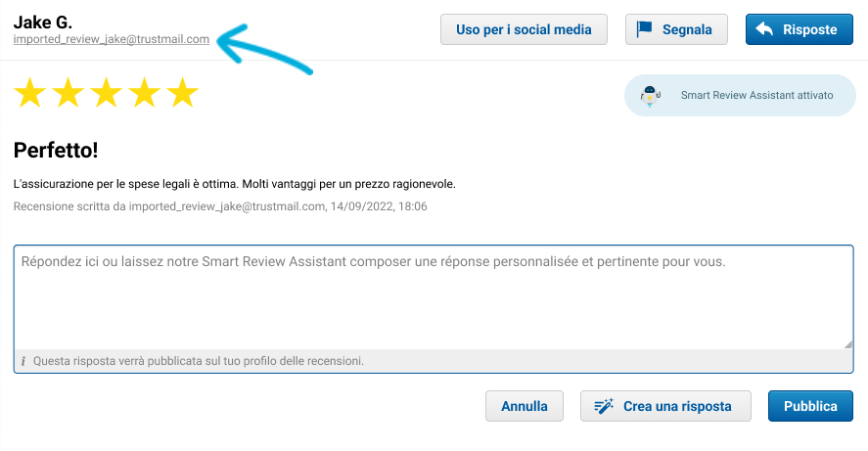Open the Risposte button

(x=799, y=29)
